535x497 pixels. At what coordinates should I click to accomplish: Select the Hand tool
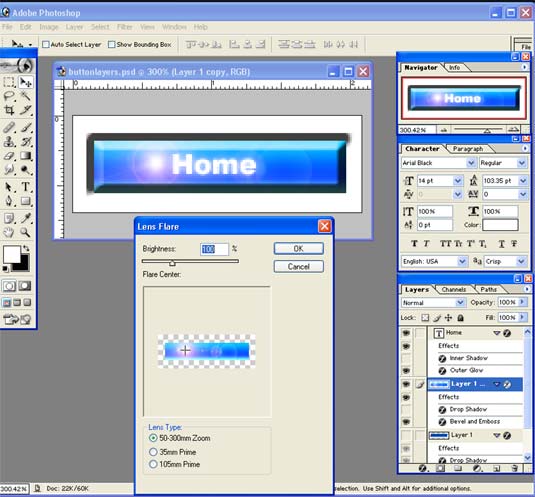[9, 232]
